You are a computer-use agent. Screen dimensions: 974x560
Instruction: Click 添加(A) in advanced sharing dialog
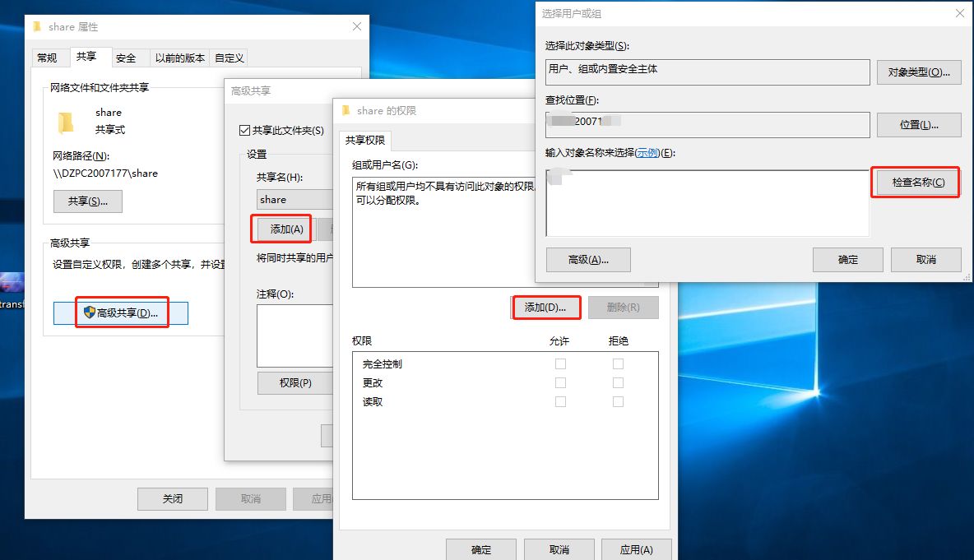pyautogui.click(x=286, y=229)
